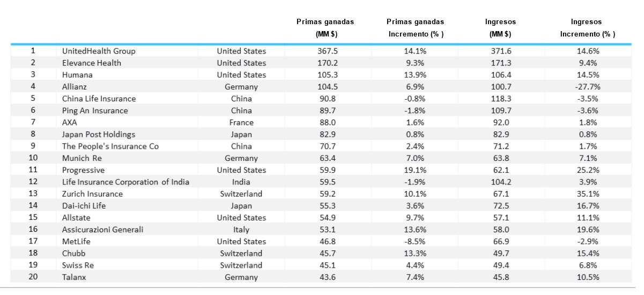Select the Primas ganadas Incremento (%) header
The image size is (644, 295).
415,28
